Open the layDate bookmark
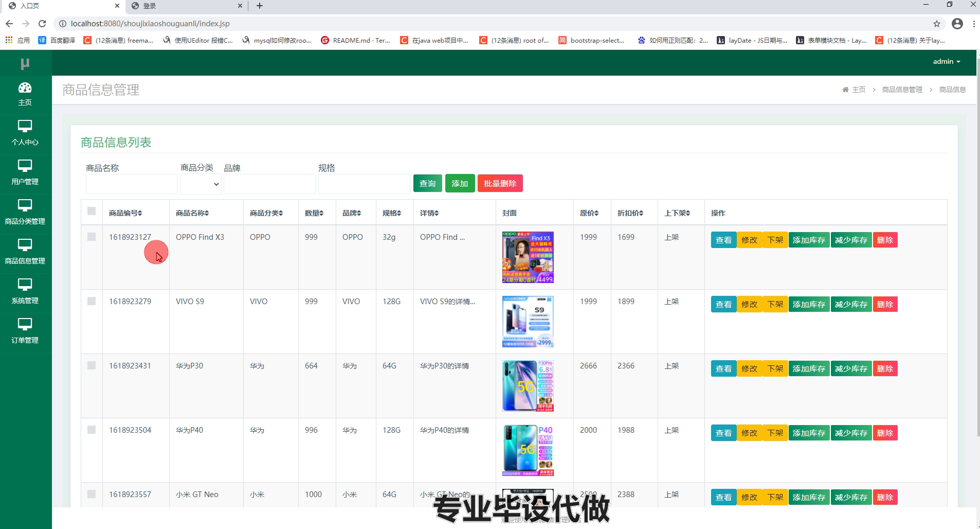The image size is (980, 529). click(x=752, y=40)
